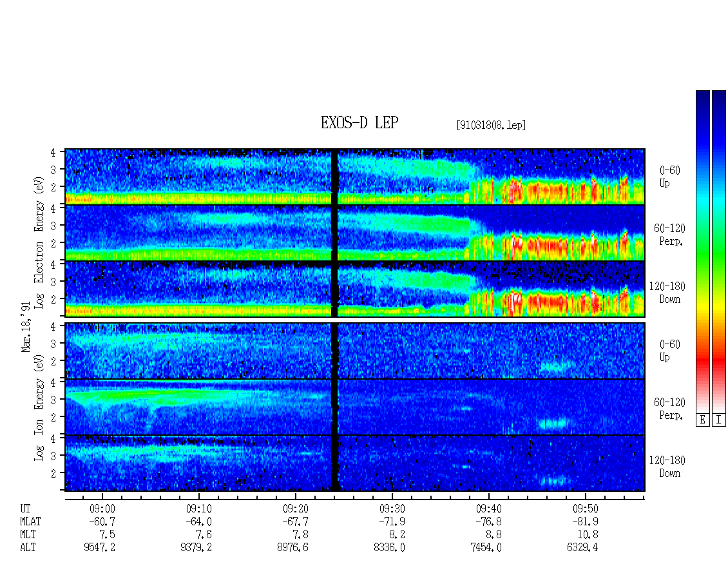Click the ALT value 7454.0
The image size is (728, 564).
(486, 547)
